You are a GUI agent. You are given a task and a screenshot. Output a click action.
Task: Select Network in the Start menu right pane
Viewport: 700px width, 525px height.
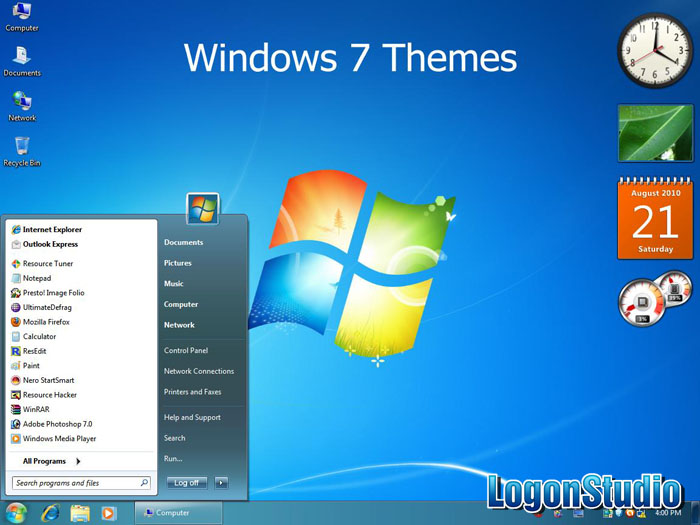click(x=179, y=325)
